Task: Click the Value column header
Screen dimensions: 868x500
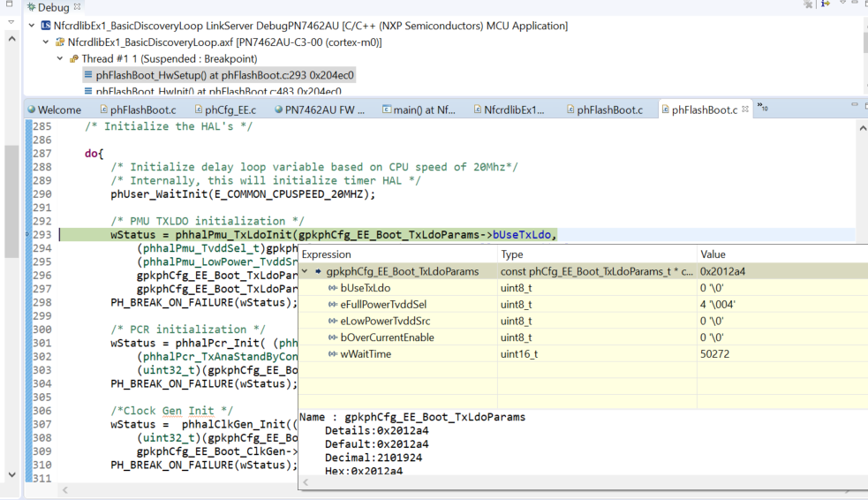Action: coord(782,254)
